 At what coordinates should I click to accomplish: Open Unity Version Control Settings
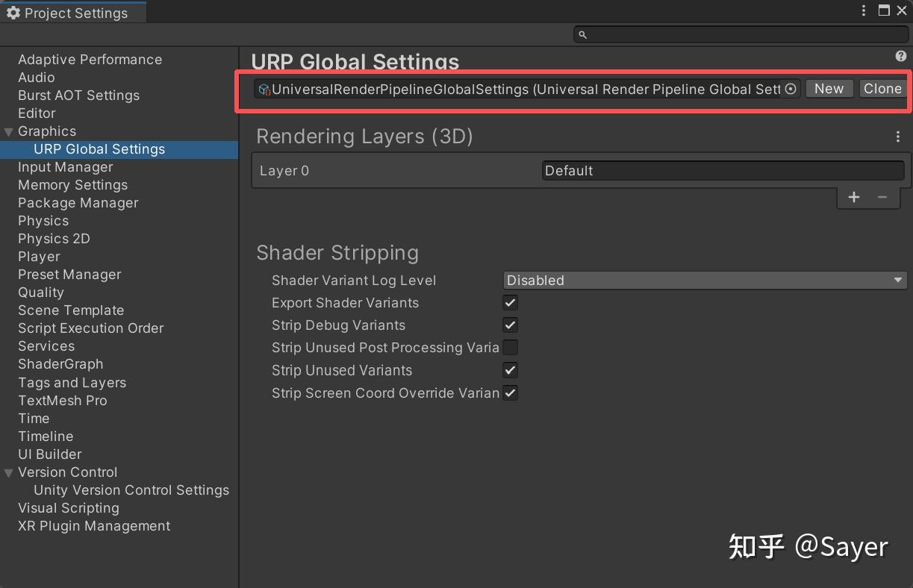[x=131, y=490]
